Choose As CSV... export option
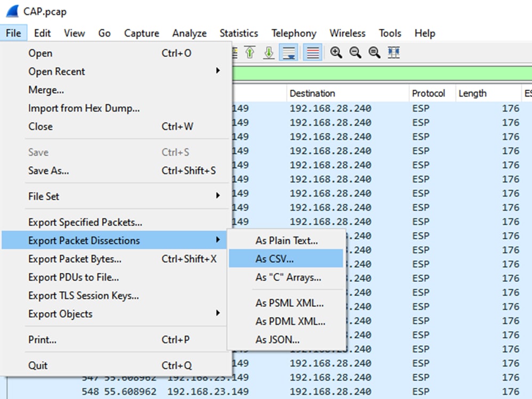Image resolution: width=532 pixels, height=399 pixels. coord(275,259)
